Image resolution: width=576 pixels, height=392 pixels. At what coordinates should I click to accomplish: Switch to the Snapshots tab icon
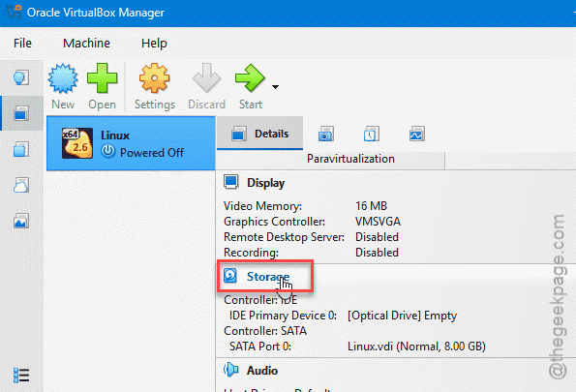[x=326, y=135]
